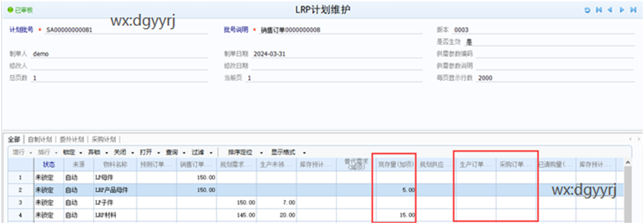
Task: Click the empty 修改人 field
Action: point(119,66)
